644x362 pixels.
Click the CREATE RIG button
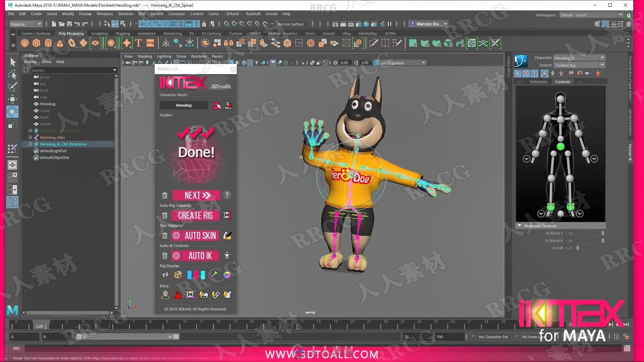[x=196, y=216]
